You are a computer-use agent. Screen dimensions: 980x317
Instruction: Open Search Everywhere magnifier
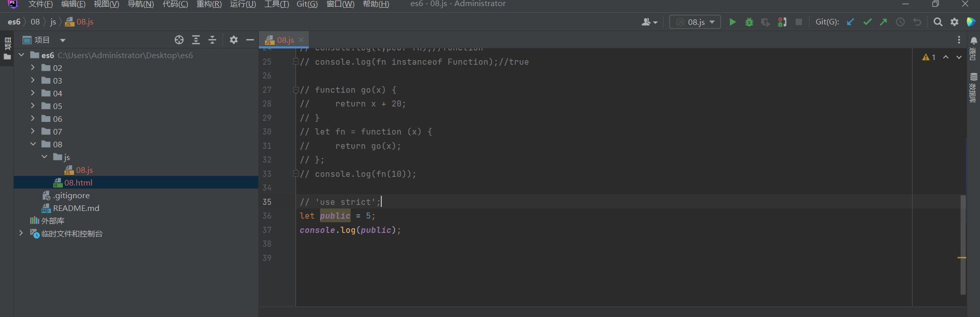(938, 22)
